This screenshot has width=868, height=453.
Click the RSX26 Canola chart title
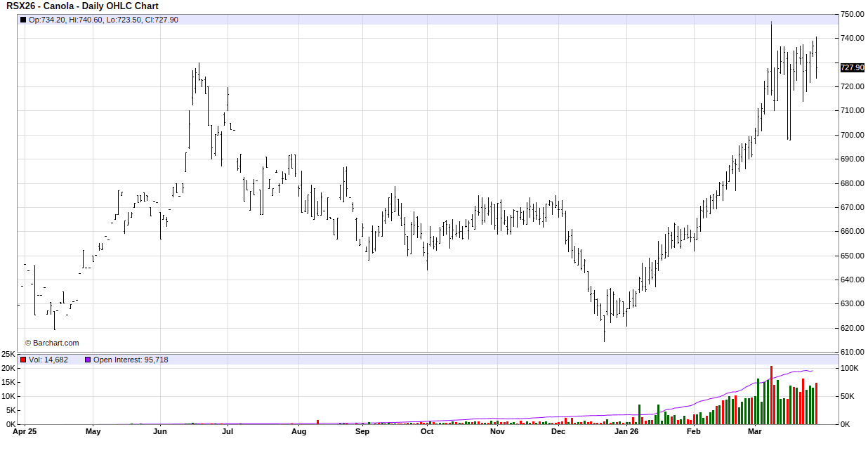click(x=82, y=6)
